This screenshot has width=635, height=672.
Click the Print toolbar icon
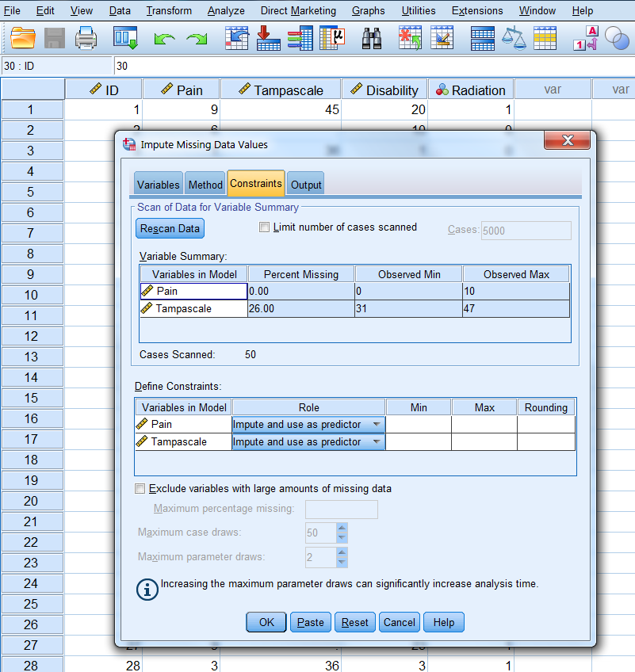coord(86,37)
